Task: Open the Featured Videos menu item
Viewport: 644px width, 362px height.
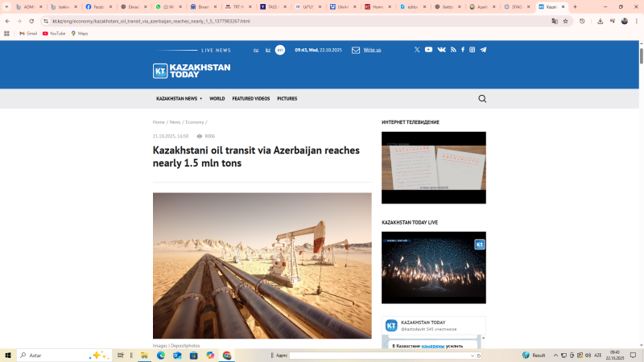Action: 250,99
